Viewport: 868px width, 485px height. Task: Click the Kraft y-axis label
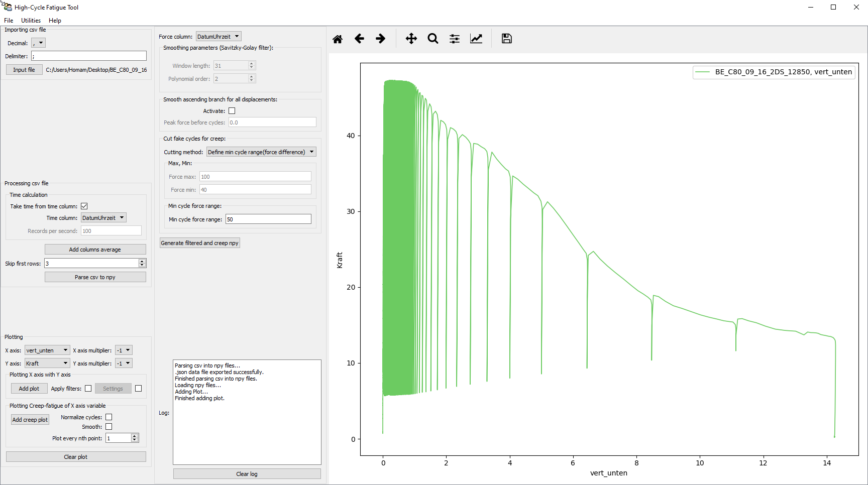tap(340, 260)
